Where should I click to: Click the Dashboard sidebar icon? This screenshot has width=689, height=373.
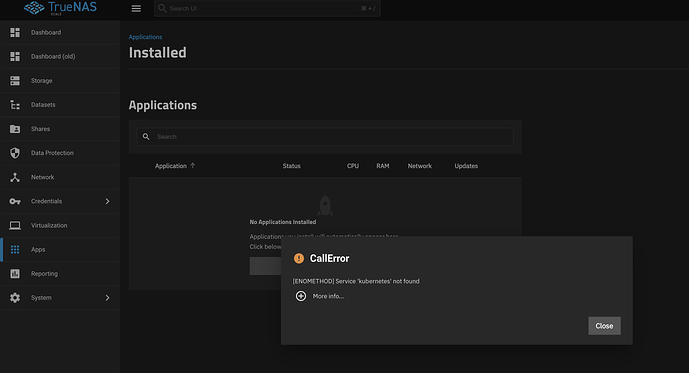(x=15, y=33)
